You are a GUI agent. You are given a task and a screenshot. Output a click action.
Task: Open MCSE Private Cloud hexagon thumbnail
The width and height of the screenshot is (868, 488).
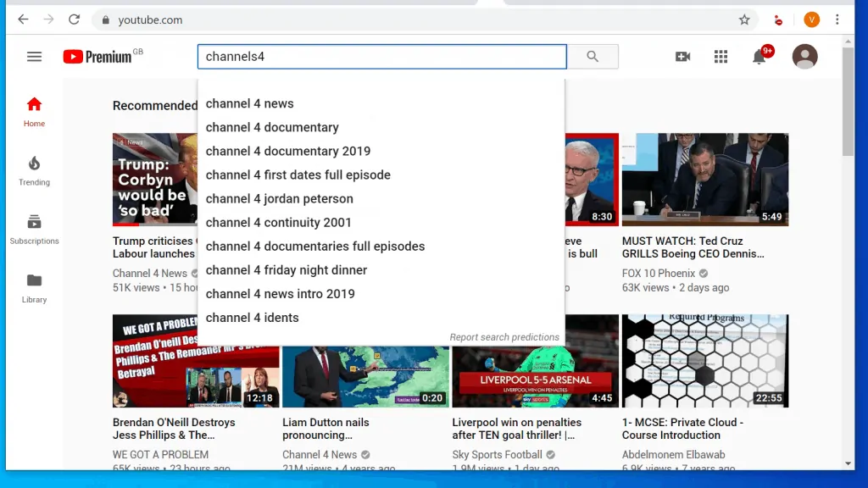pyautogui.click(x=705, y=361)
